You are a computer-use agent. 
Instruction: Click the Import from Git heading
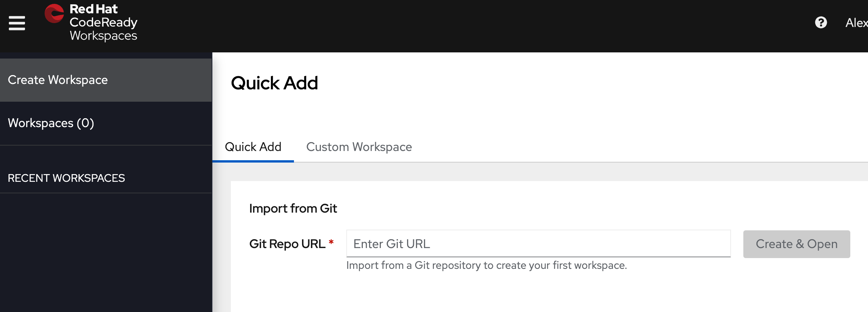(293, 208)
